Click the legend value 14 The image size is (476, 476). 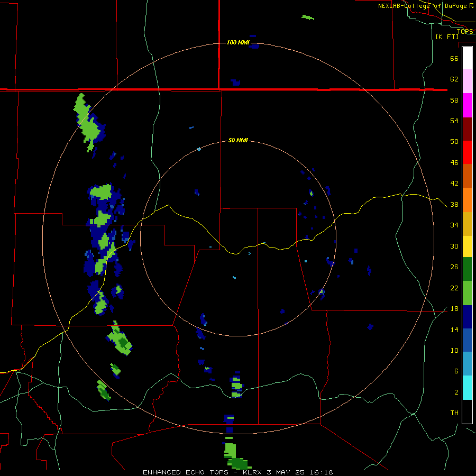tap(454, 329)
